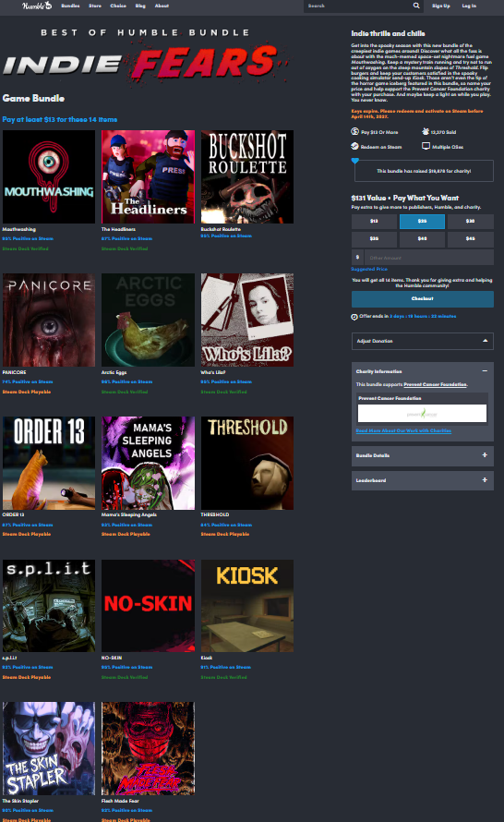Click the blue charity heart icon

[x=355, y=161]
